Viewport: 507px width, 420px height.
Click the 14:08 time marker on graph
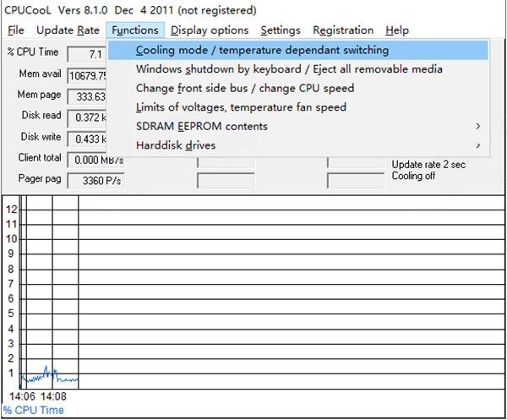pos(53,396)
